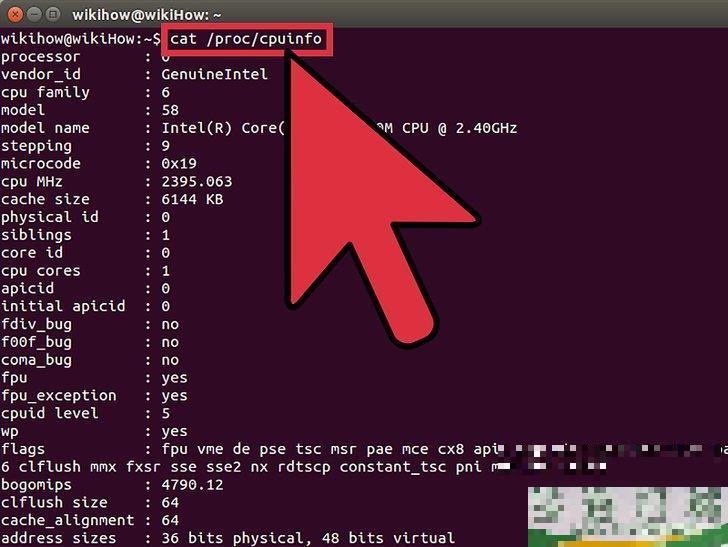Click the cpu MHz value 2395.063

[x=197, y=182]
